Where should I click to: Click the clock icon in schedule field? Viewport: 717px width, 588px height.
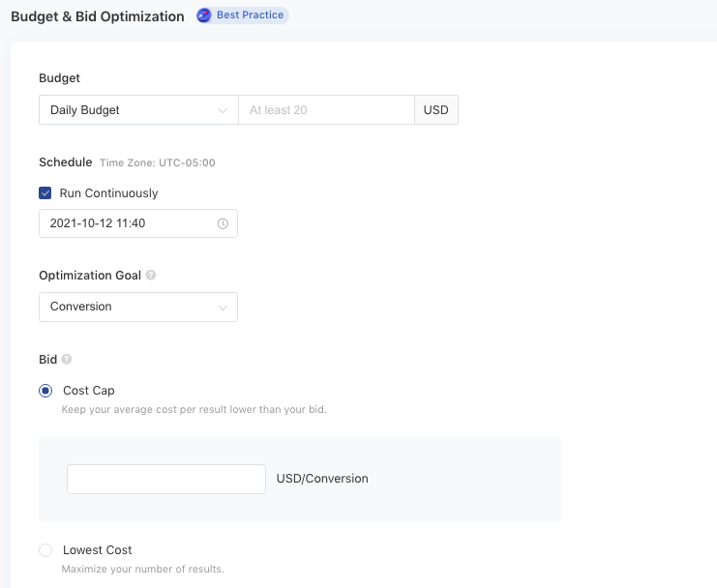(x=223, y=223)
